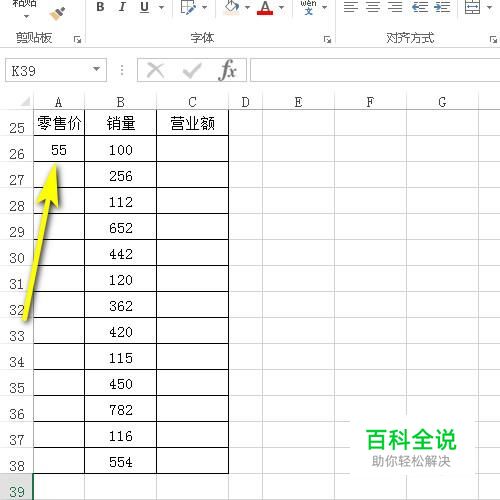
Task: Select the 营业额 header cell
Action: pyautogui.click(x=192, y=123)
